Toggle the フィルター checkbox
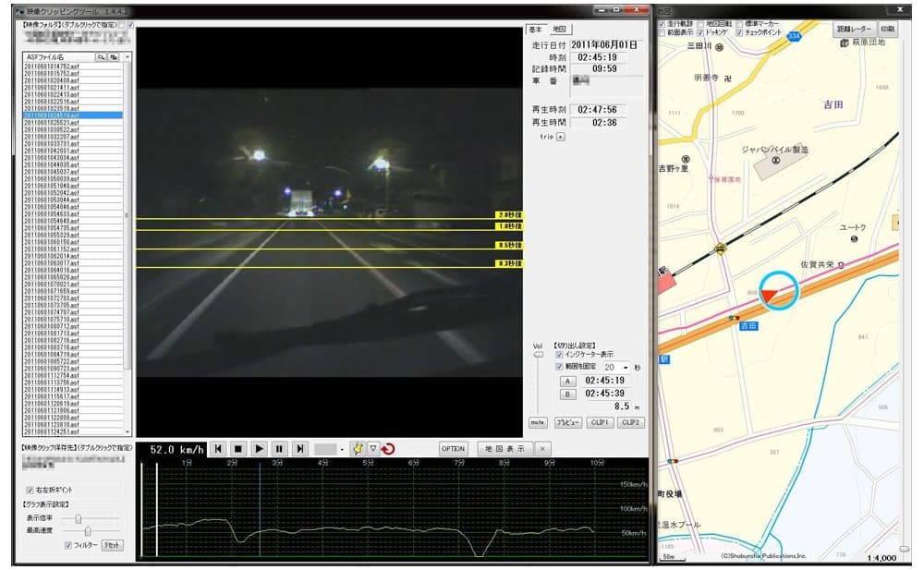 tap(68, 545)
